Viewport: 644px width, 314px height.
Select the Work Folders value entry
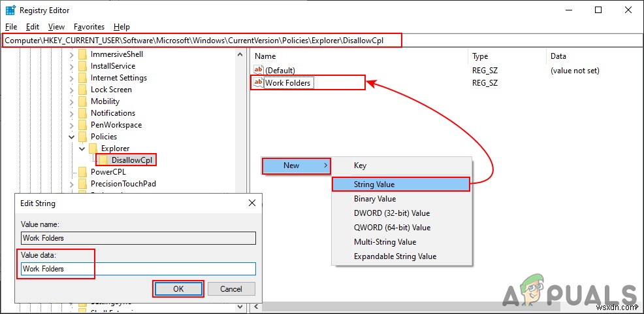click(x=287, y=82)
